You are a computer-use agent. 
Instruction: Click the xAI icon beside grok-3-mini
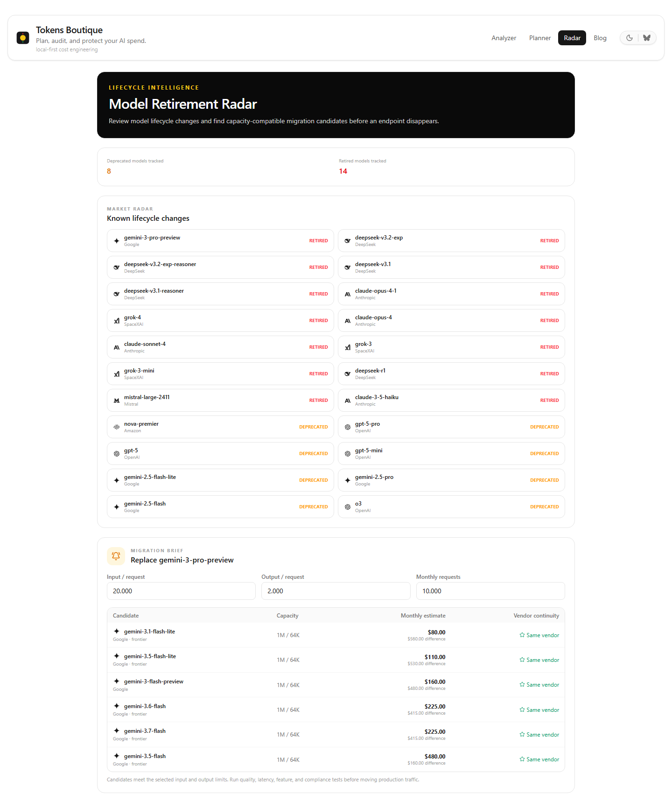117,374
